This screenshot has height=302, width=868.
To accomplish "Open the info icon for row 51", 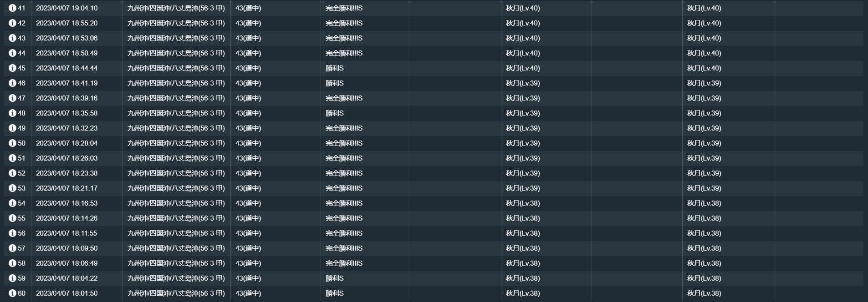I will click(x=12, y=158).
